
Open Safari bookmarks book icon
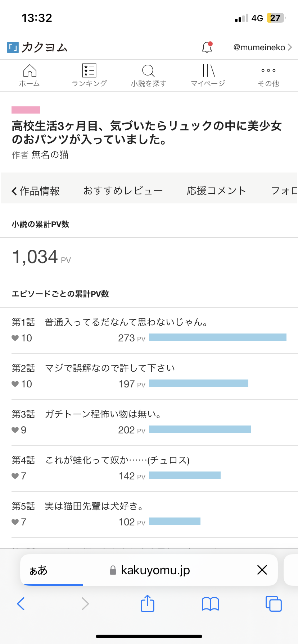[210, 604]
